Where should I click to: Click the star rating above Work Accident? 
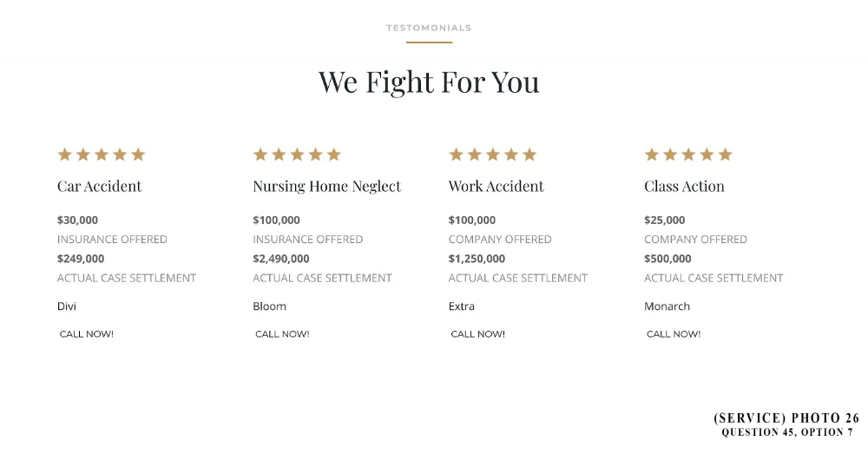pos(493,155)
